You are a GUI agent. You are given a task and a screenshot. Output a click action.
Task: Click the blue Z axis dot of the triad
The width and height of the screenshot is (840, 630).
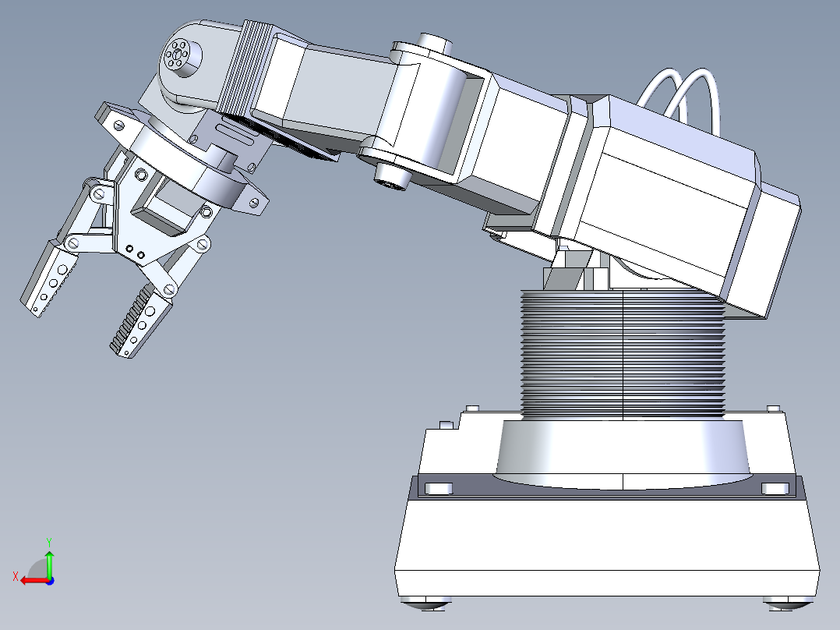(x=50, y=581)
